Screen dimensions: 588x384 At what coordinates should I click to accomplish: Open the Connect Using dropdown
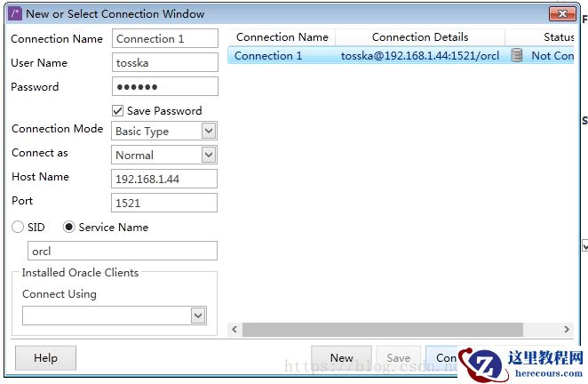(198, 316)
